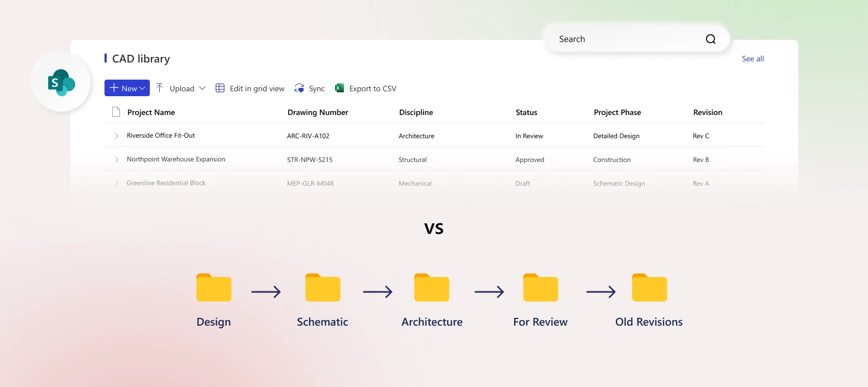Click the search magnifier icon
868x387 pixels.
tap(710, 39)
